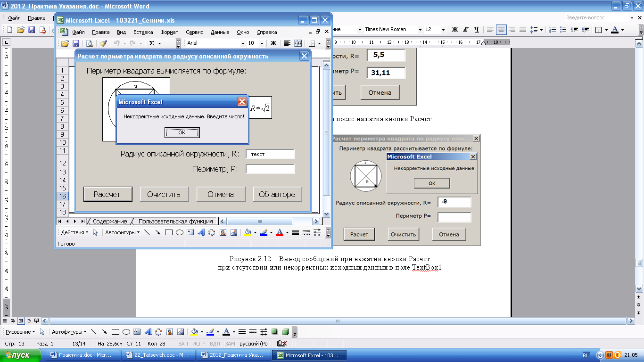Screen dimensions: 644x362
Task: Click the Рассчет button
Action: click(107, 194)
